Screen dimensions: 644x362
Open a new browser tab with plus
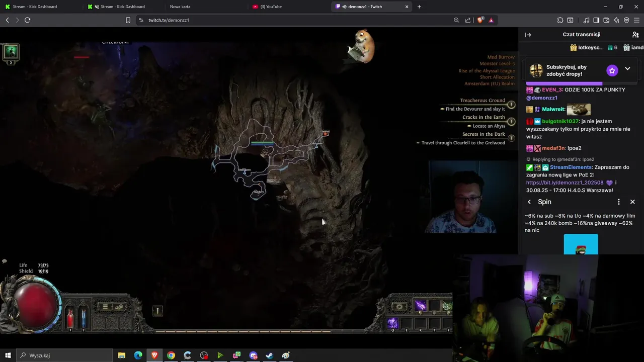point(419,7)
